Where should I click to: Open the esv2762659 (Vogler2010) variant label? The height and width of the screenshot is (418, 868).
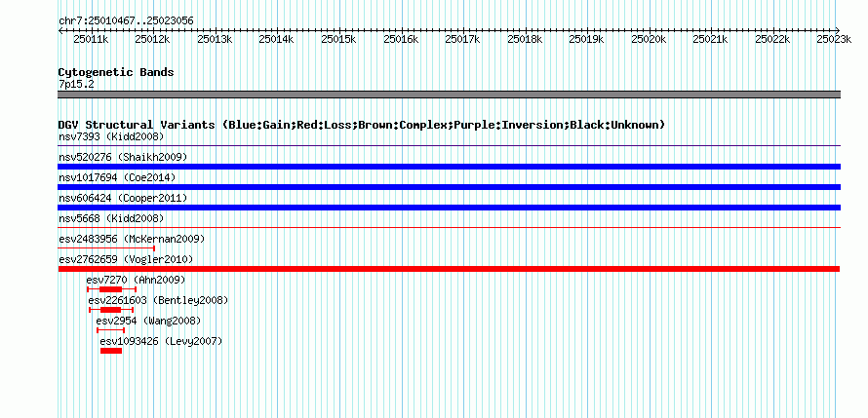click(126, 259)
